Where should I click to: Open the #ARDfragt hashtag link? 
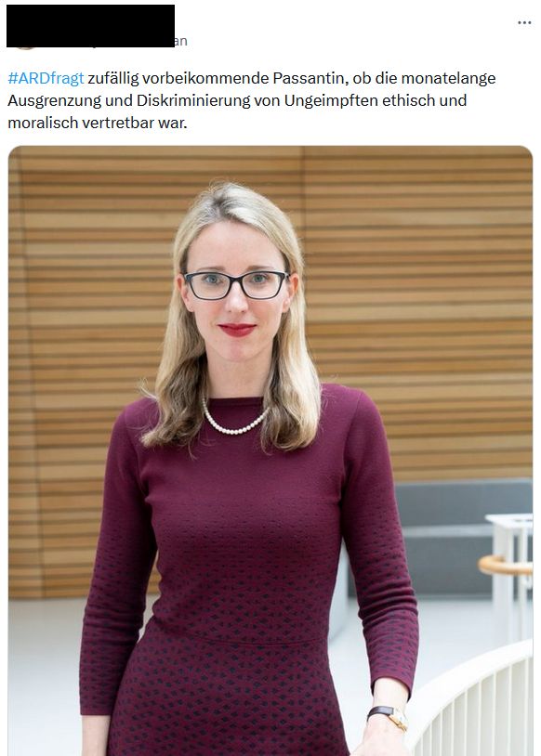click(x=46, y=78)
